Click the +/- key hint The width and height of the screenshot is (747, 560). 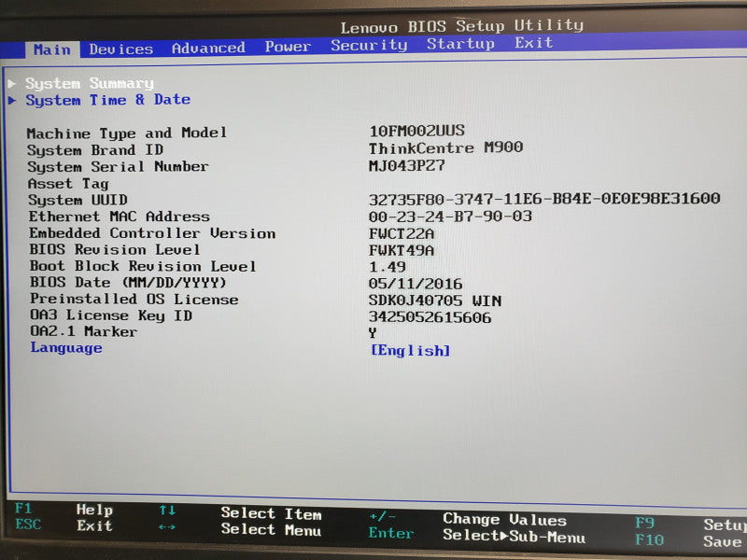coord(382,517)
